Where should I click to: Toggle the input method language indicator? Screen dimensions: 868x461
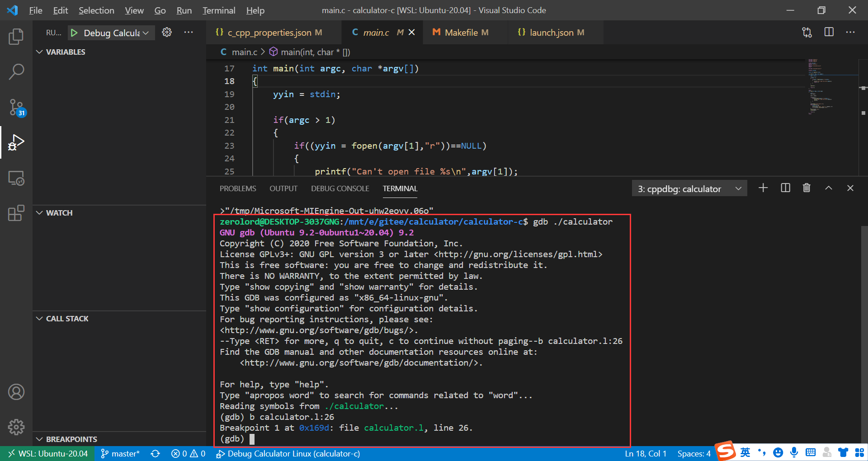point(745,452)
